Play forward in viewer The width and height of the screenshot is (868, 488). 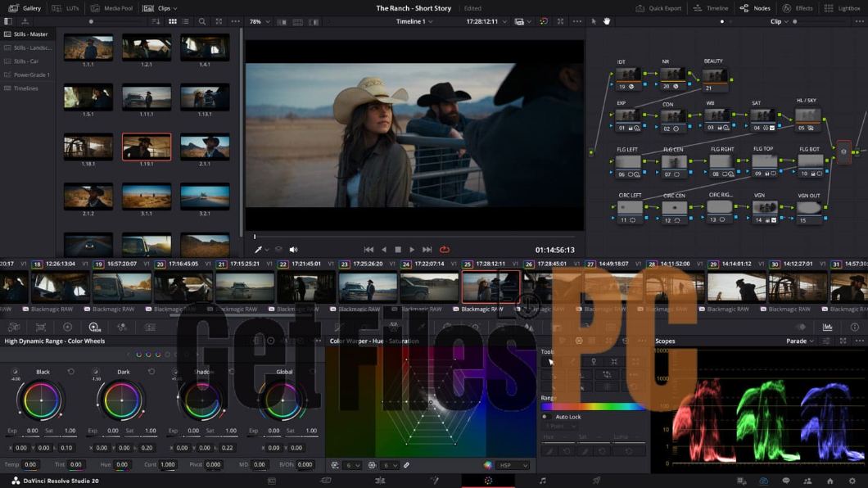[x=412, y=250]
